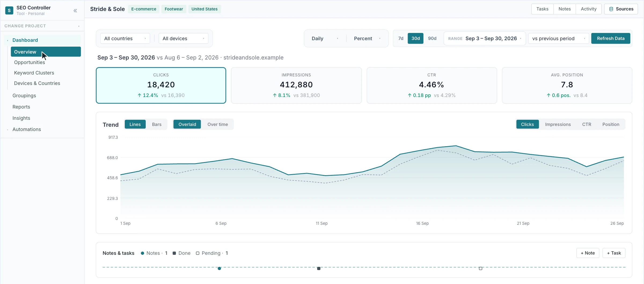Click the hollow pending task marker on the timeline
The width and height of the screenshot is (644, 284).
click(x=481, y=268)
